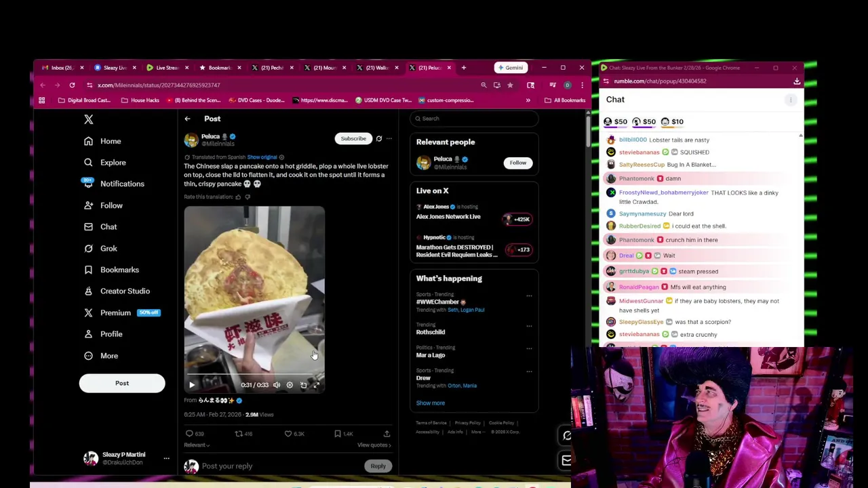Expand the Relevant sort dropdown
Viewport: 868px width, 488px height.
[x=197, y=445]
